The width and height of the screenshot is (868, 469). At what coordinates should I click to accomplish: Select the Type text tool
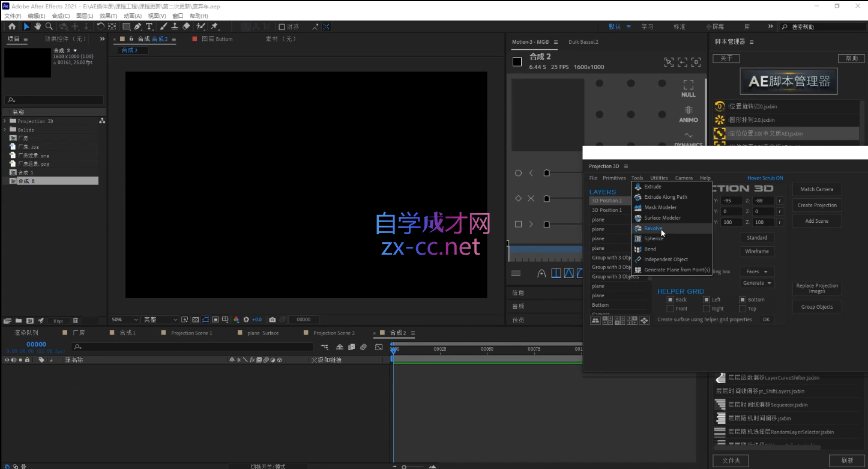click(149, 26)
